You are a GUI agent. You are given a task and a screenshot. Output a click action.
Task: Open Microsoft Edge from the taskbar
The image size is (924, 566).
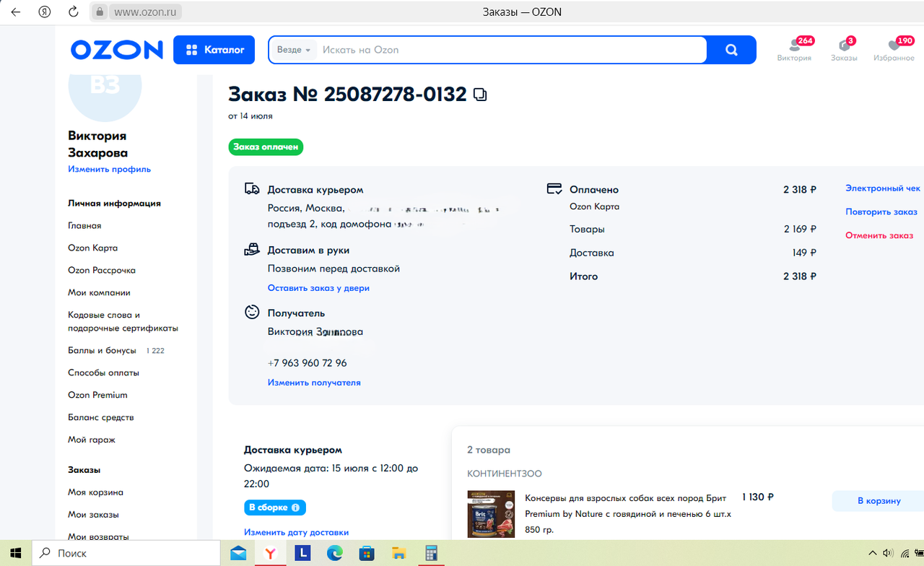coord(334,553)
